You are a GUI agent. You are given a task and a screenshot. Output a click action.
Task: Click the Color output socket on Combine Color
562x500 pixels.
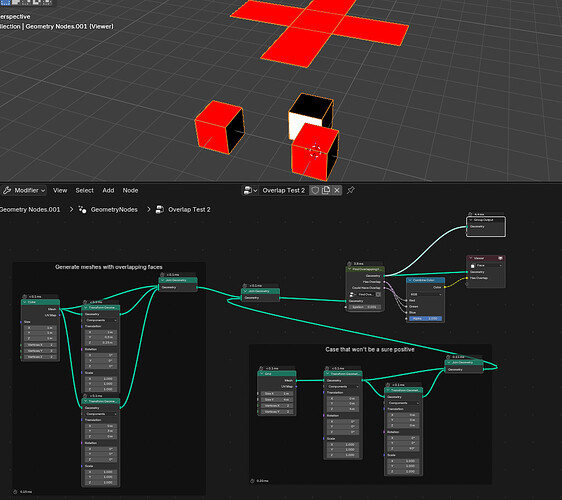(445, 287)
